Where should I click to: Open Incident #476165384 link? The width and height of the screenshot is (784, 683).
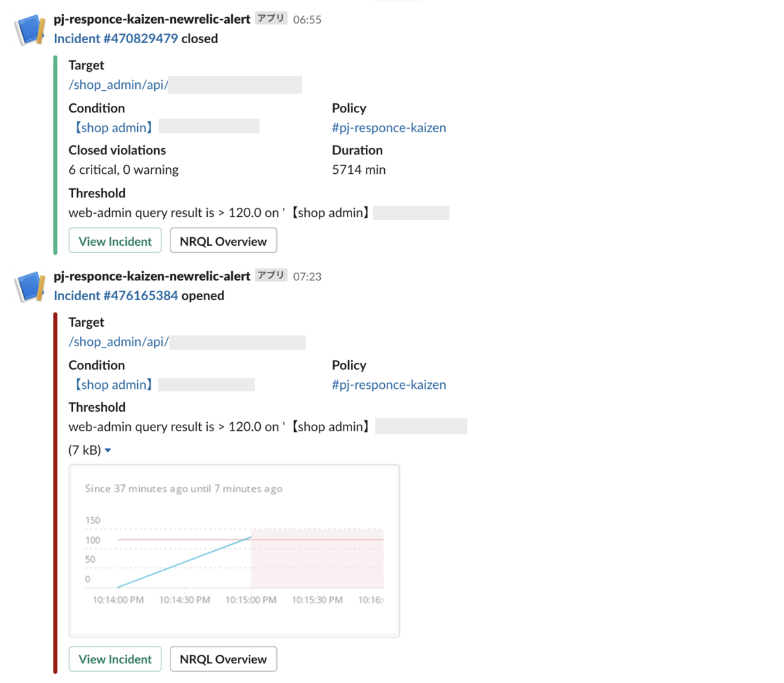116,295
